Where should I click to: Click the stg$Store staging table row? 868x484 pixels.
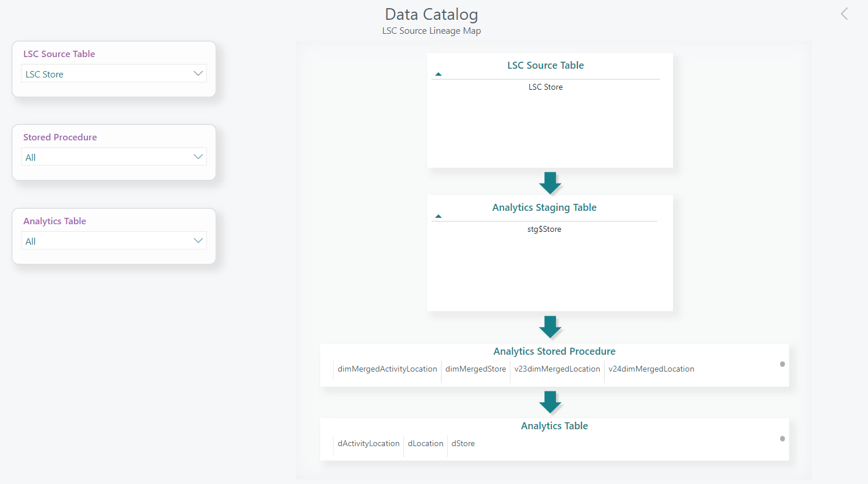point(544,229)
